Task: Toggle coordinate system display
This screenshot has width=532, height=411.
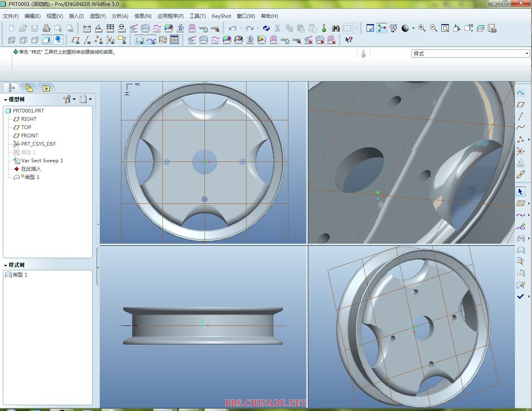Action: click(x=111, y=40)
